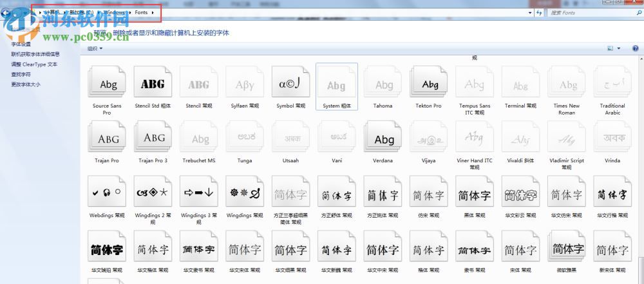This screenshot has height=284, width=644.
Task: Select the Wingdings 常规 font icon
Action: [245, 191]
